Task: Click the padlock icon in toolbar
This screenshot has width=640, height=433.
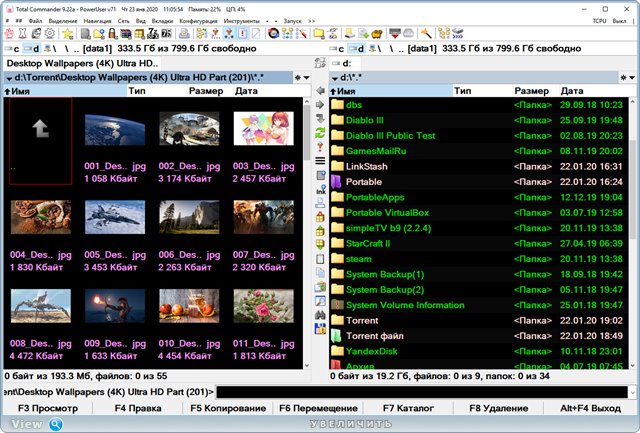Action: point(112,33)
